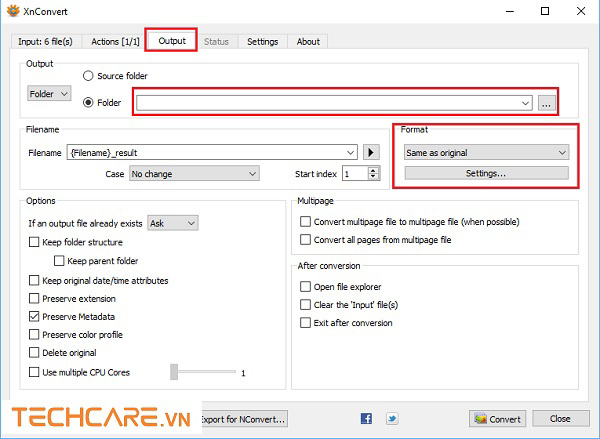Enable Open file explorer after conversion

coord(306,286)
